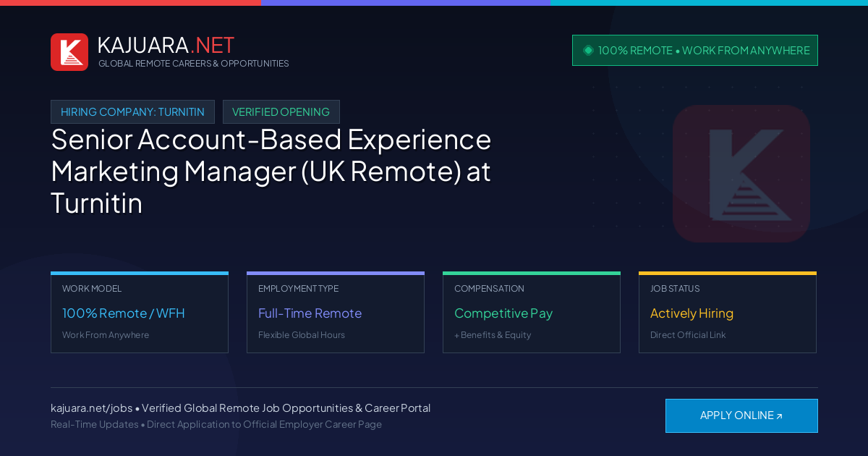
Task: Click the arrow icon on APPLY ONLINE
Action: (x=779, y=416)
